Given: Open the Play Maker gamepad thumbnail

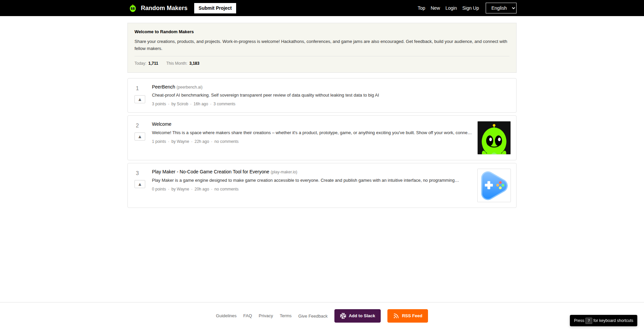Looking at the screenshot, I should click(x=494, y=185).
